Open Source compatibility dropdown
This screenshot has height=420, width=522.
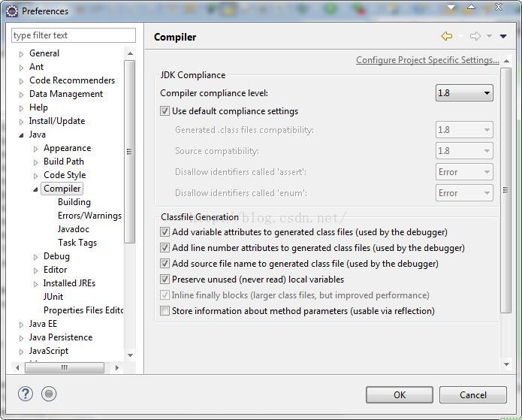click(x=464, y=151)
